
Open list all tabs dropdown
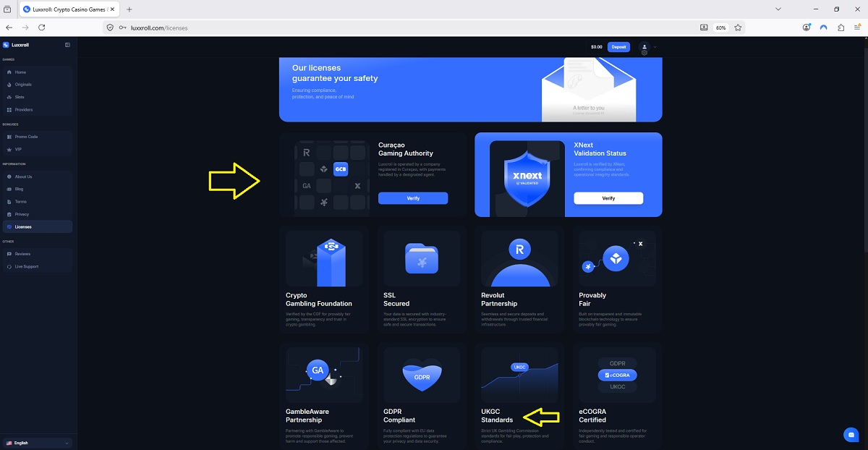(778, 9)
